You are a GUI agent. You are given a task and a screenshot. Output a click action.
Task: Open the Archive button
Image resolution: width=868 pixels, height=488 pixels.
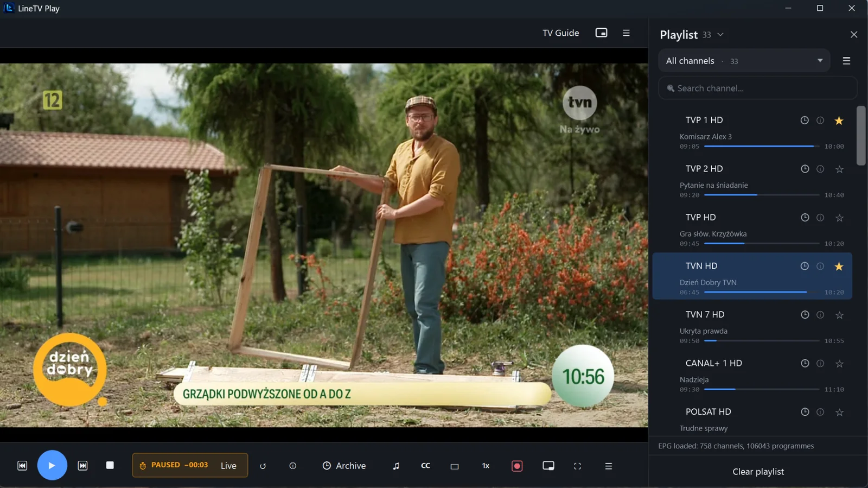click(x=344, y=466)
